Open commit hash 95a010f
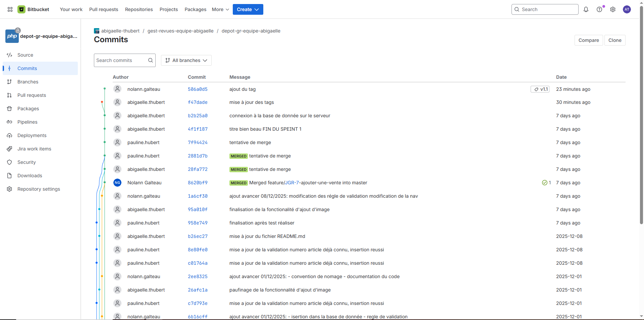 tap(198, 209)
